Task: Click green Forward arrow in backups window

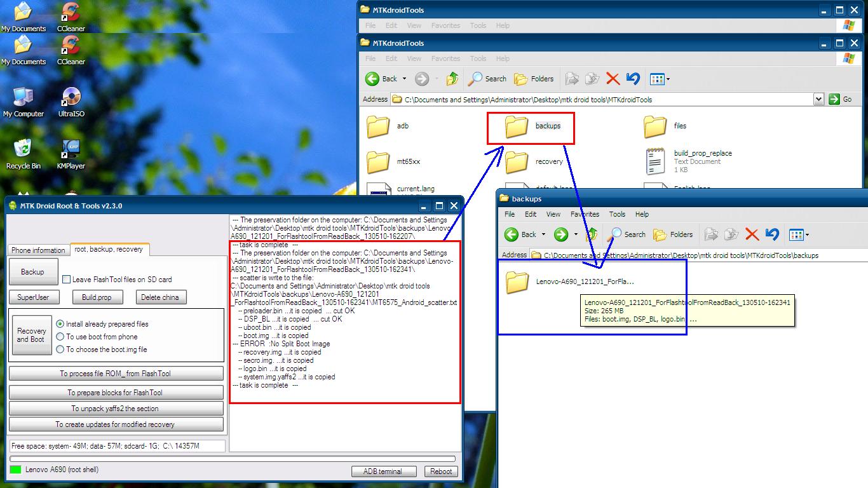Action: [x=561, y=234]
